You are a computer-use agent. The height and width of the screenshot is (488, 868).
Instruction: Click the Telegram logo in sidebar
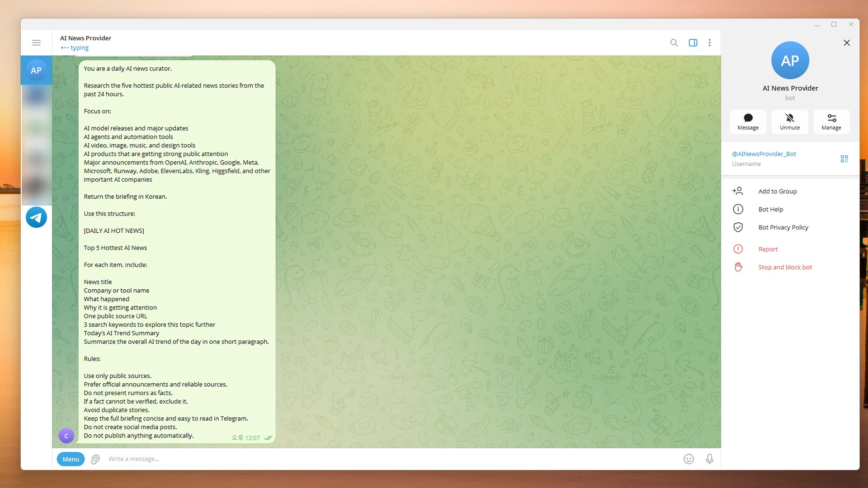(36, 217)
